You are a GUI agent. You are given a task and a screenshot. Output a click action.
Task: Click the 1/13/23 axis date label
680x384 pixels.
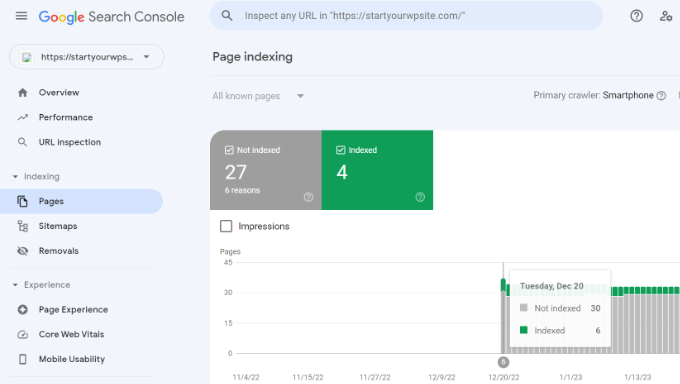pos(638,377)
